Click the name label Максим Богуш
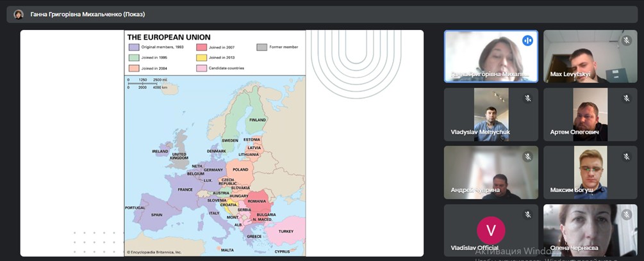The image size is (644, 261). 572,190
